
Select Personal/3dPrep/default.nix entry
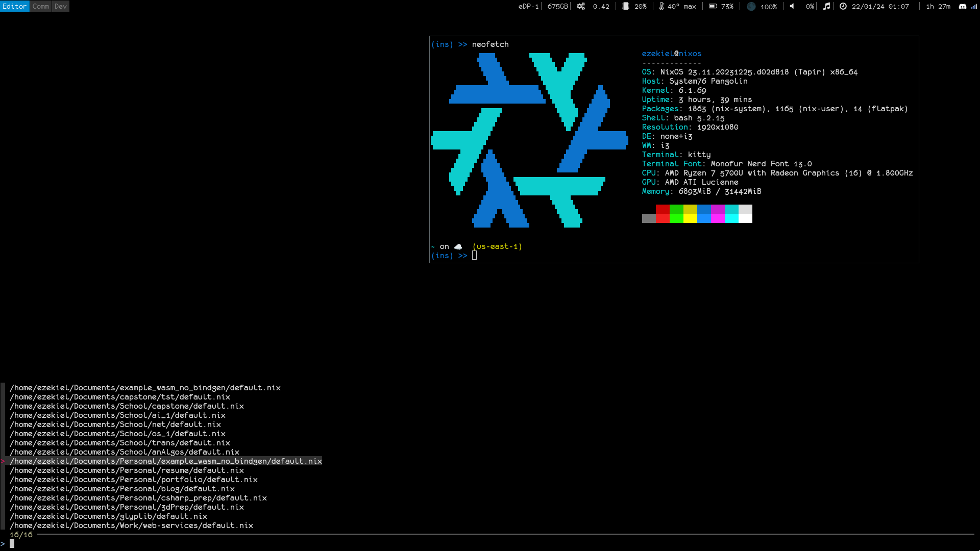click(x=127, y=507)
